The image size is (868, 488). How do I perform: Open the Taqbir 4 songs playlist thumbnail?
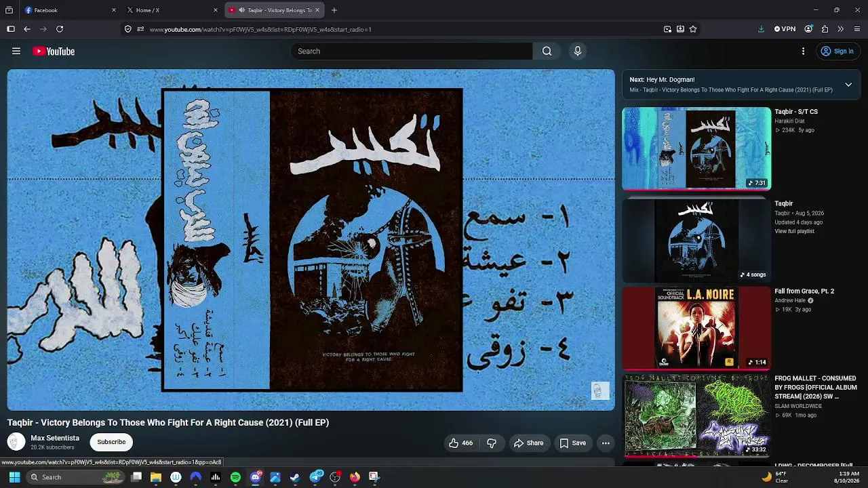click(696, 240)
